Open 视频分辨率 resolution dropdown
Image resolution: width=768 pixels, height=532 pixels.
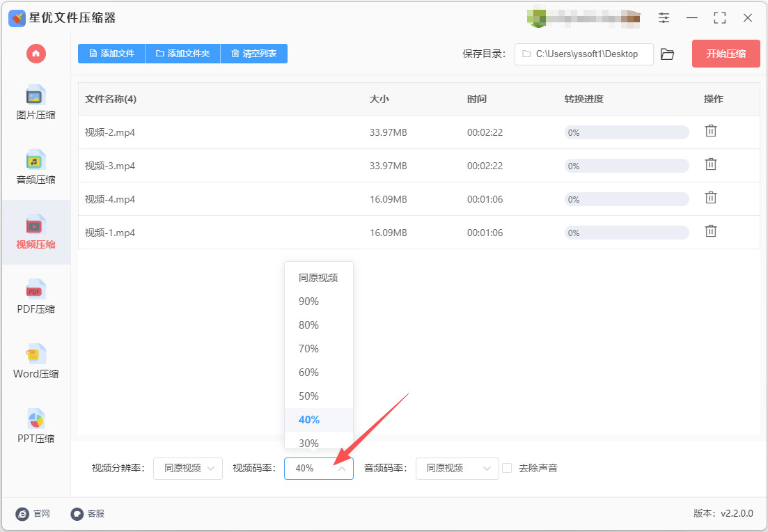tap(188, 469)
